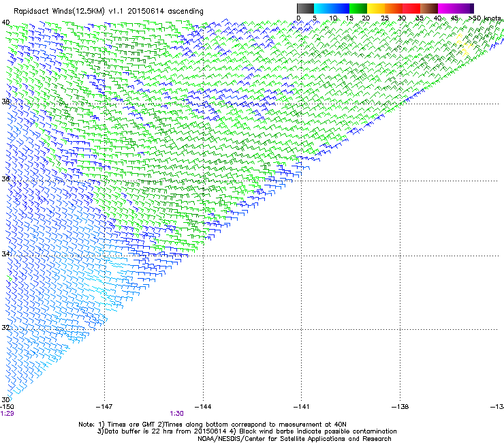Click the cyan-to-blue 5-15 knots color band
The width and height of the screenshot is (504, 443).
(x=332, y=8)
